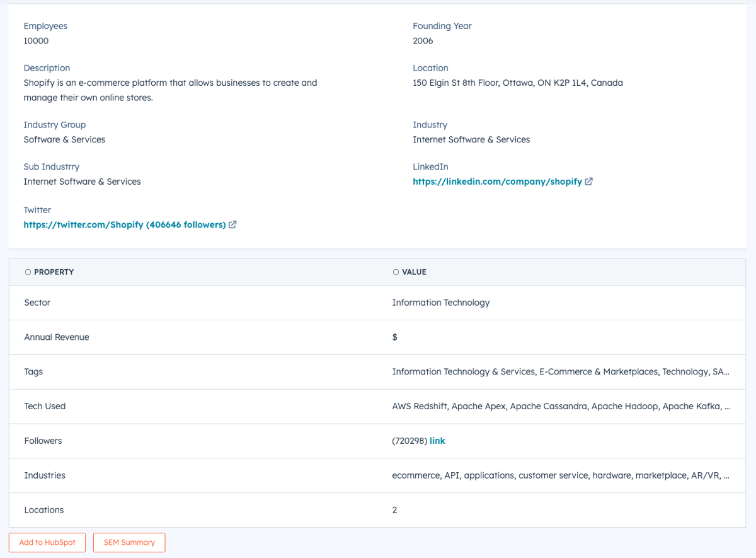Select the radio button beside VALUE header
The image size is (756, 558).
pos(396,271)
